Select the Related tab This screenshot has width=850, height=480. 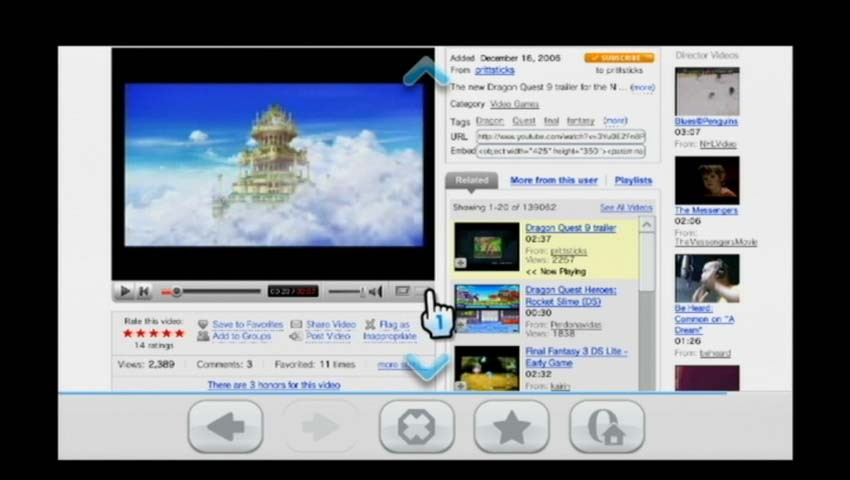472,181
